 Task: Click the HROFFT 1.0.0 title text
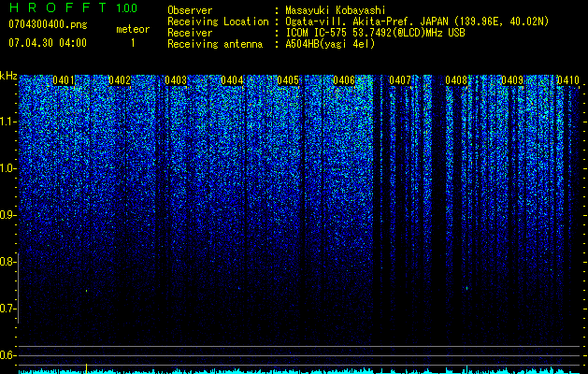[73, 7]
